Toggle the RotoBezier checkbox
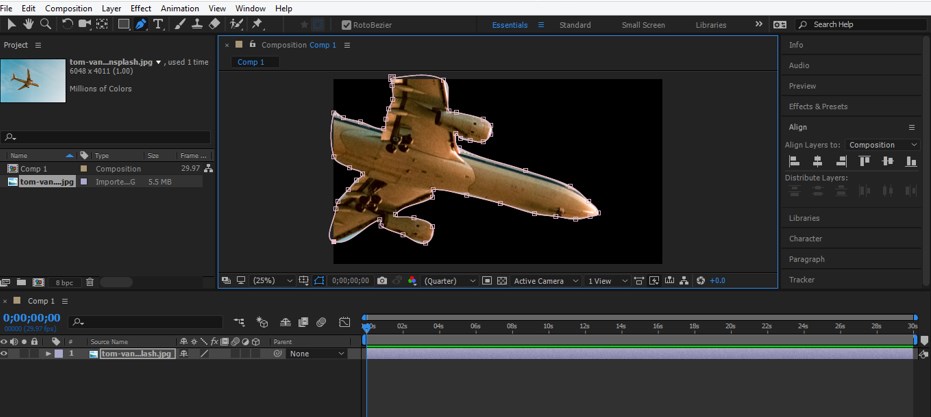 347,25
